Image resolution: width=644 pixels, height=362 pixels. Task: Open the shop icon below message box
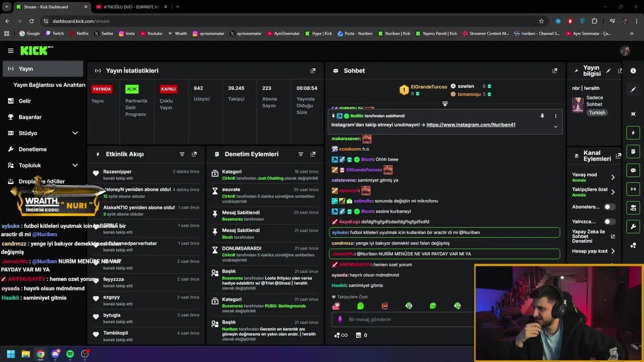[358, 335]
